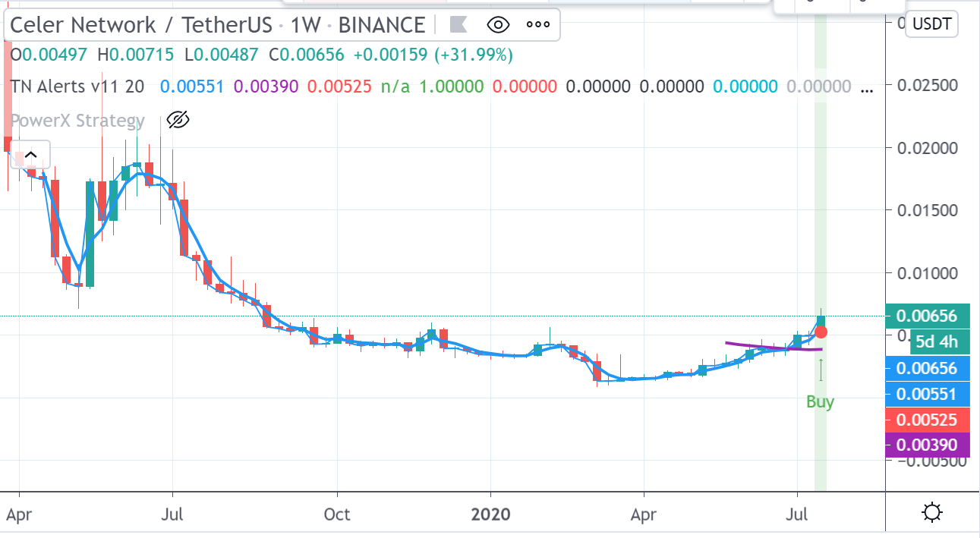Click the 1W interval in the legend
Image resolution: width=980 pixels, height=538 pixels.
pos(306,25)
